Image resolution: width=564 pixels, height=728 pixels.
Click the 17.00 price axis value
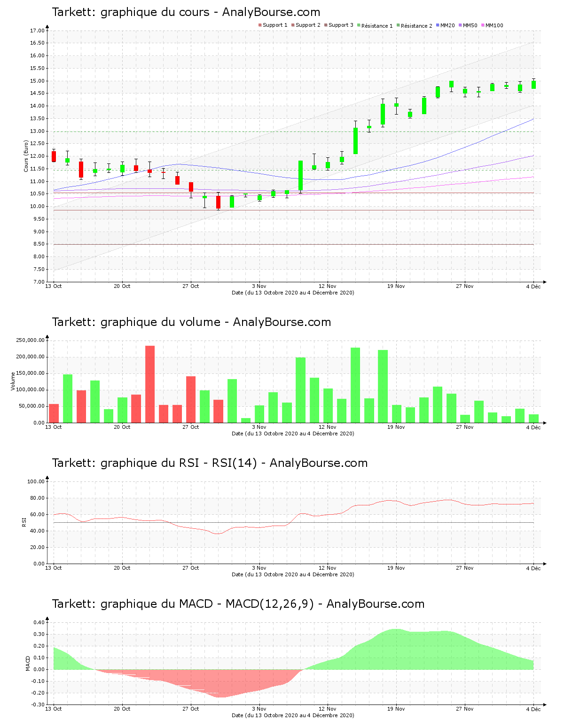(37, 31)
